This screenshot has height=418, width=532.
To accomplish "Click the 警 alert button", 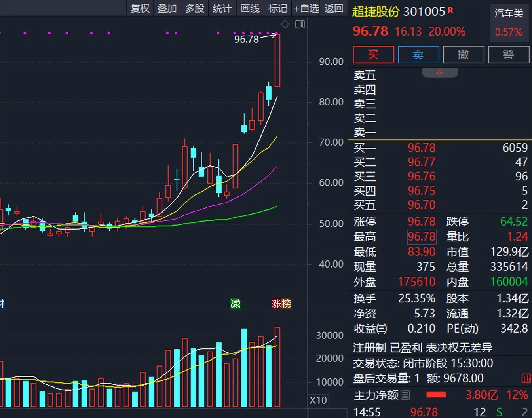I will [x=508, y=55].
